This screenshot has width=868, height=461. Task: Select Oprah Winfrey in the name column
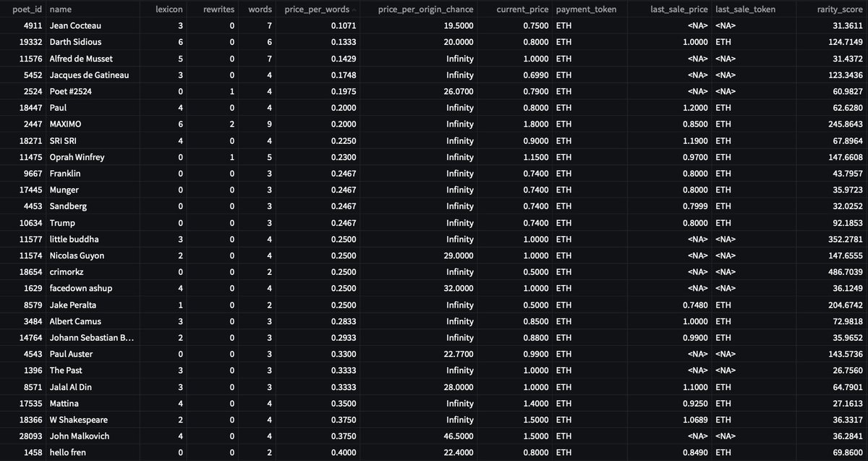[77, 157]
